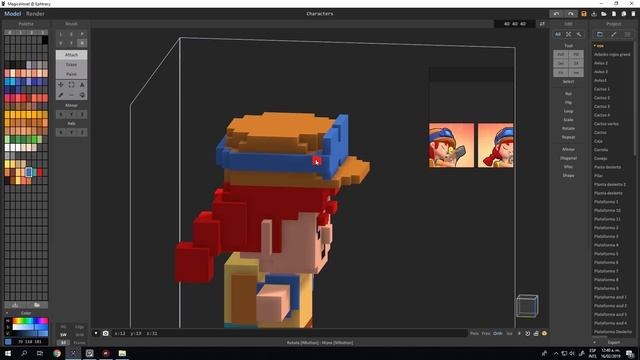Click the Fill tool button

coord(576,54)
